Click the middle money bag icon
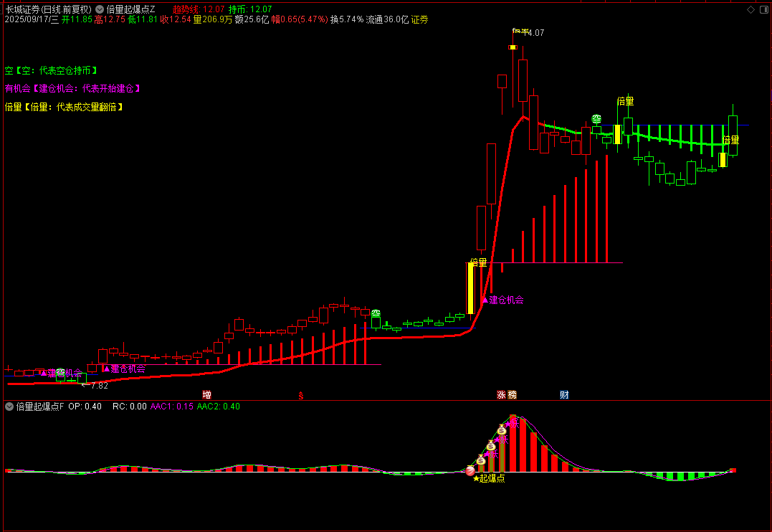772x532 pixels. point(491,446)
